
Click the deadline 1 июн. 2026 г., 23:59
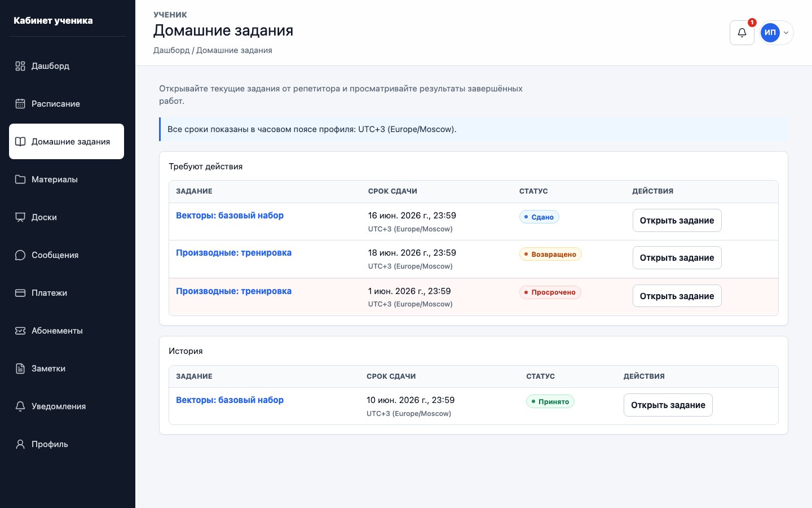(x=409, y=291)
